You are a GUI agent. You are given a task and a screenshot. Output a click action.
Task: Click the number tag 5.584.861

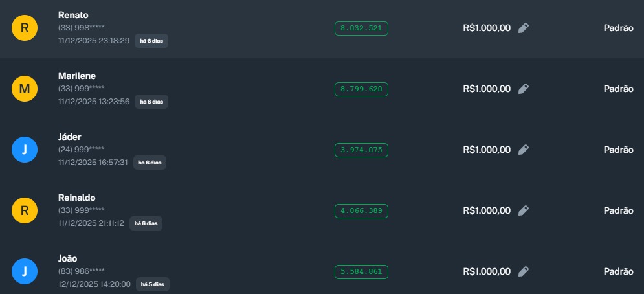pos(361,272)
